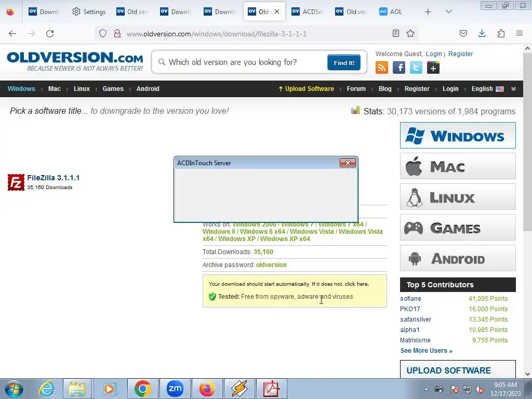Select Mac in the navigation bar

click(54, 89)
